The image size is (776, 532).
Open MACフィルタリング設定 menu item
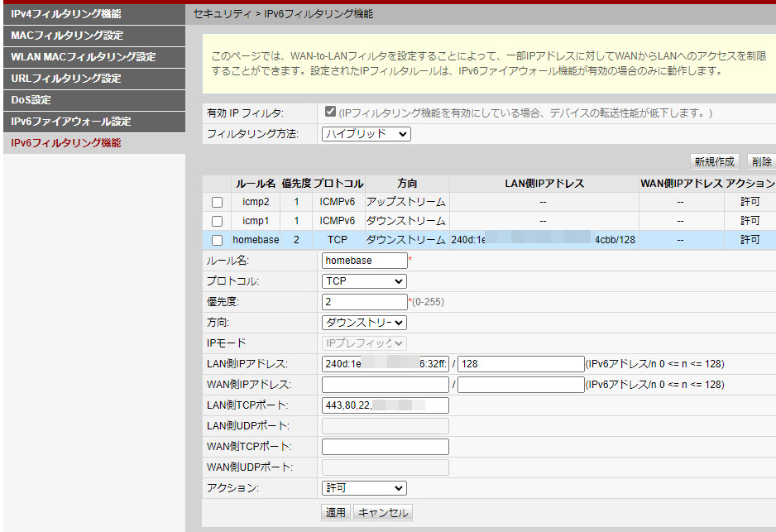click(94, 36)
